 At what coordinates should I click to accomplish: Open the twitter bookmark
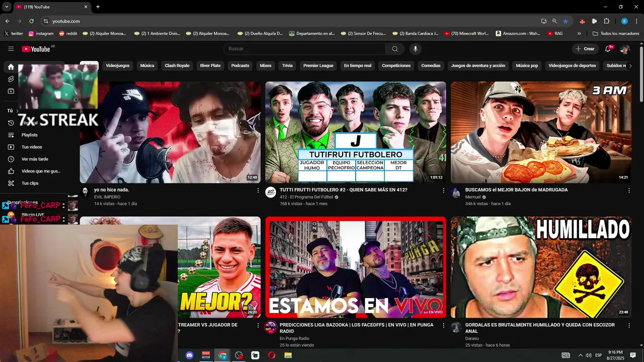[x=14, y=34]
